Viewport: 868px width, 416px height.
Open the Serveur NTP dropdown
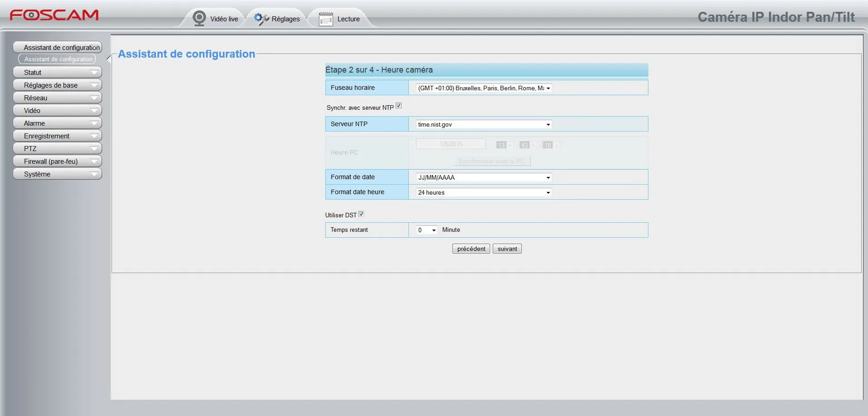[x=484, y=124]
